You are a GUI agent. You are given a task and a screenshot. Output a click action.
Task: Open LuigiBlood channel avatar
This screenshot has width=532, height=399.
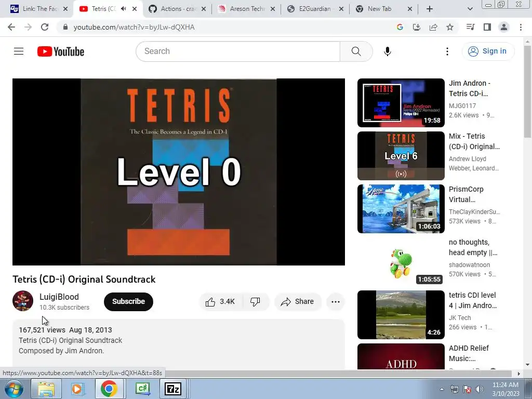[23, 301]
